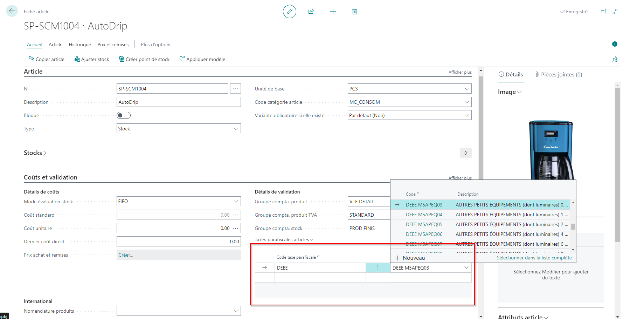Create a new record with plus icon

pos(333,12)
